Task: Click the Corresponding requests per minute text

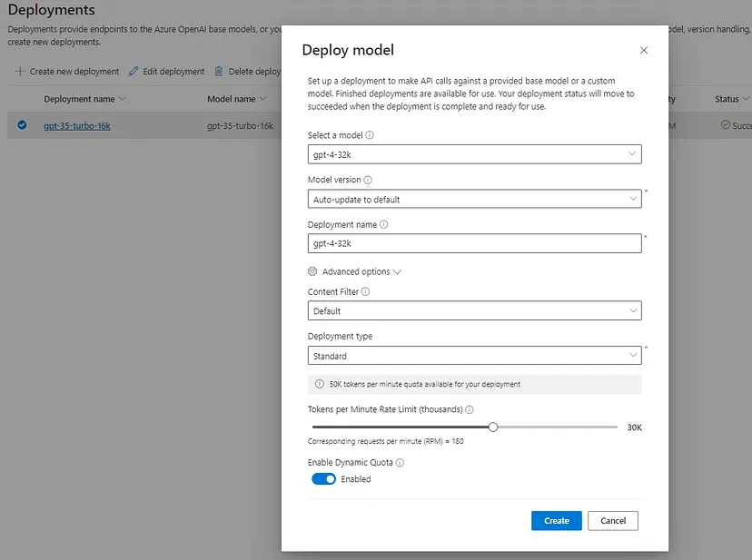Action: point(386,441)
